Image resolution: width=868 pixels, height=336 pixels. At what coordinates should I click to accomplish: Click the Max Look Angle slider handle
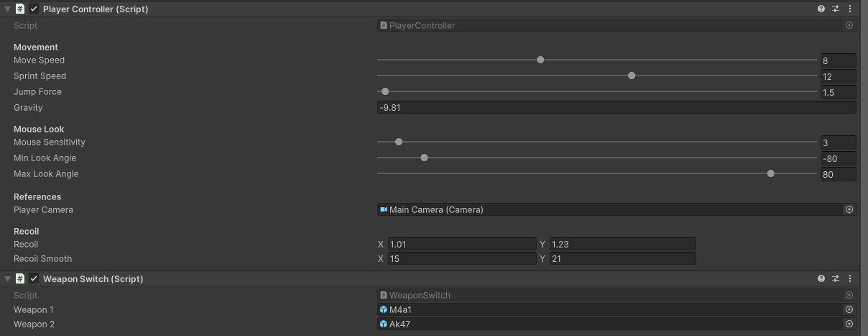771,173
